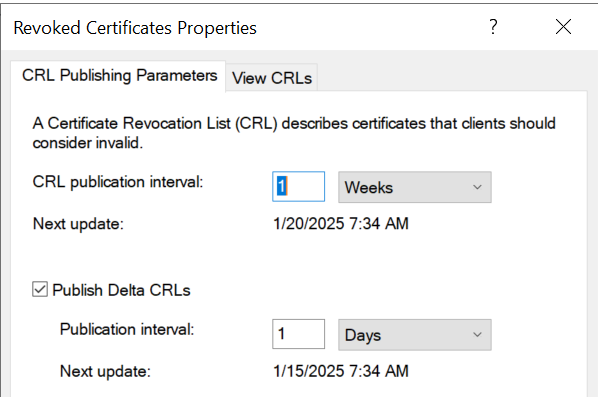Click the CRL publication interval number field
The width and height of the screenshot is (598, 397).
tap(299, 186)
